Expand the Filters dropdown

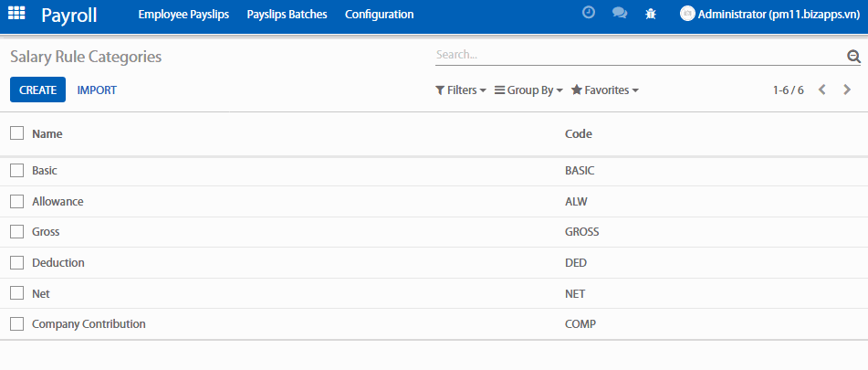point(461,90)
